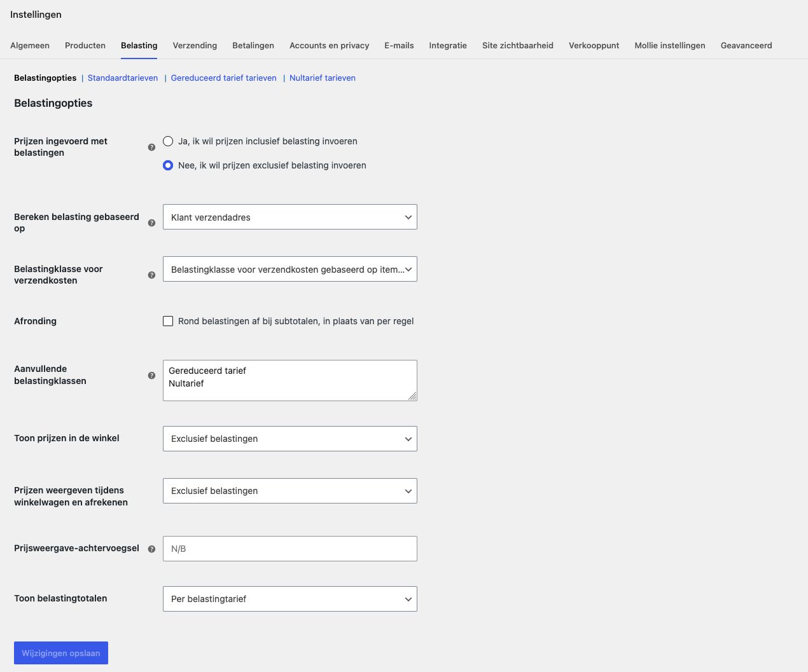
Task: Switch to the Algemeen tab
Action: click(x=30, y=45)
